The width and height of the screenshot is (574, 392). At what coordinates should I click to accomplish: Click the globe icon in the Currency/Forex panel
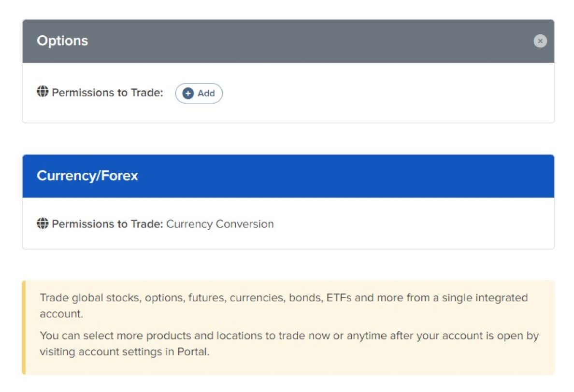point(43,224)
